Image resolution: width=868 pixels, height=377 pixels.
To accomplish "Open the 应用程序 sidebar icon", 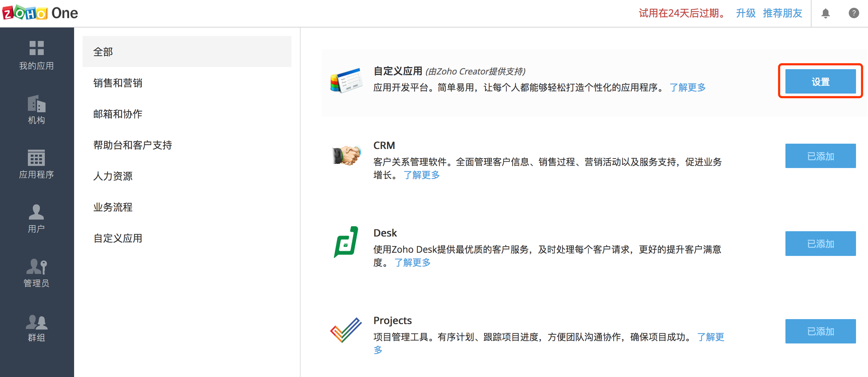I will 36,158.
